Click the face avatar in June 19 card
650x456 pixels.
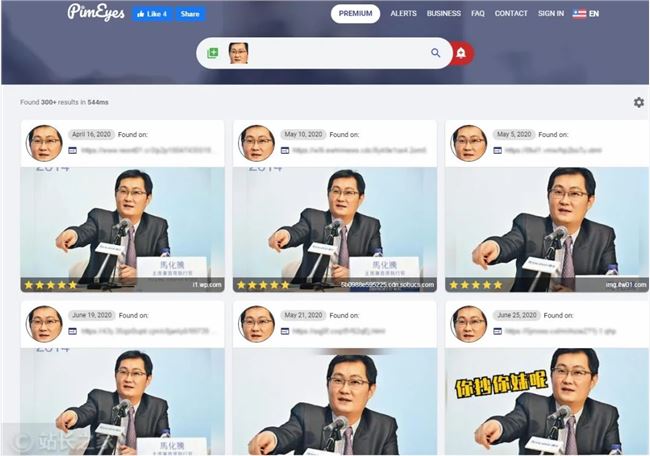[x=44, y=324]
